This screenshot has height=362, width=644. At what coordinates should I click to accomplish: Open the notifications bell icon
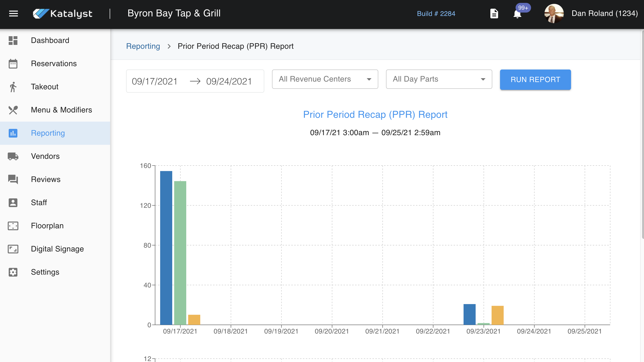coord(517,14)
